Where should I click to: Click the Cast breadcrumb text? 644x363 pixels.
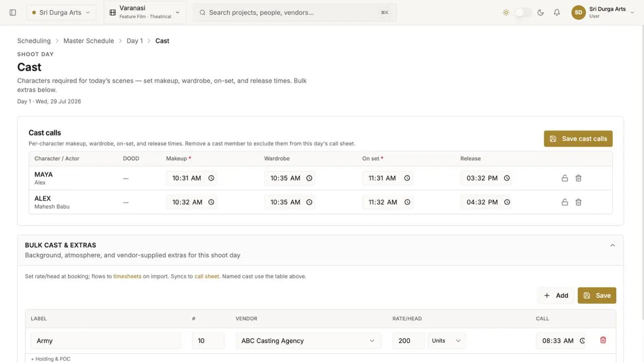click(162, 41)
